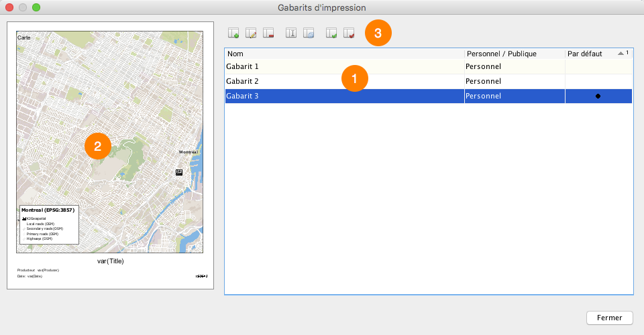Click the rename template icon

coord(291,33)
